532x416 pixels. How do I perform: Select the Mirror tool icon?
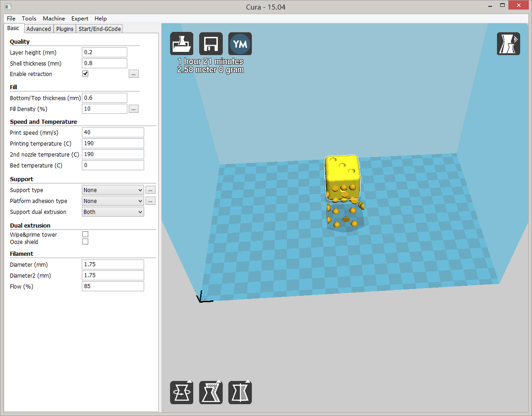pyautogui.click(x=240, y=392)
